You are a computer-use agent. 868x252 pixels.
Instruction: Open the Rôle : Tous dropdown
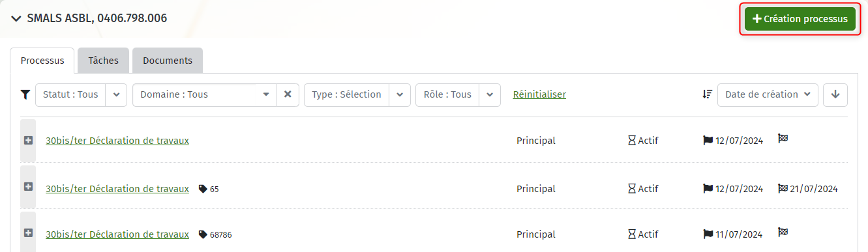(458, 94)
